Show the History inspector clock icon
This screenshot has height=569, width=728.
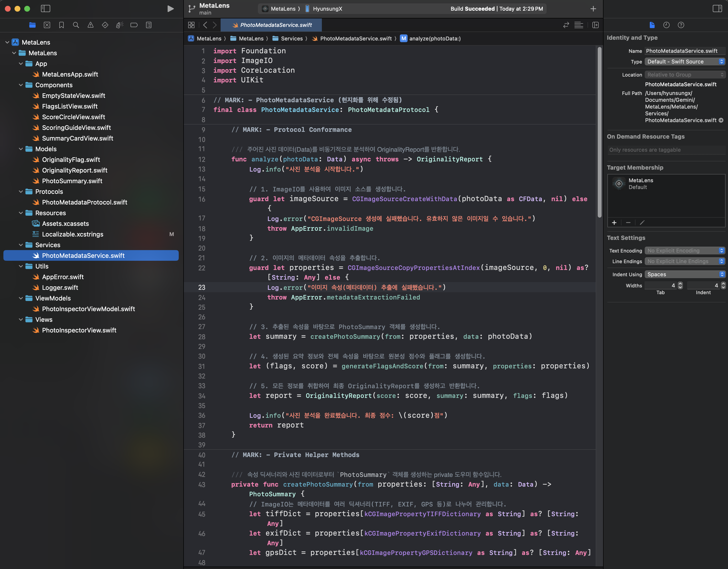point(666,25)
